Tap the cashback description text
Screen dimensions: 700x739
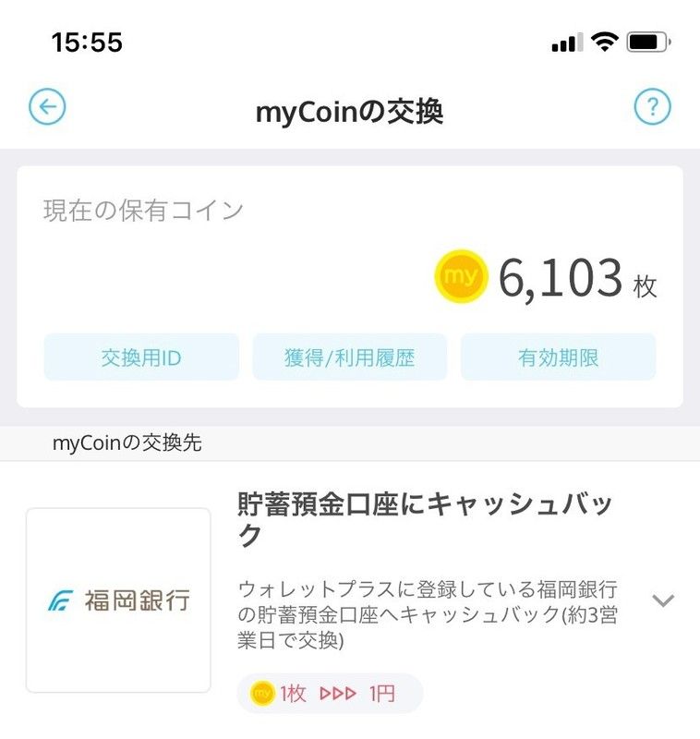point(428,614)
